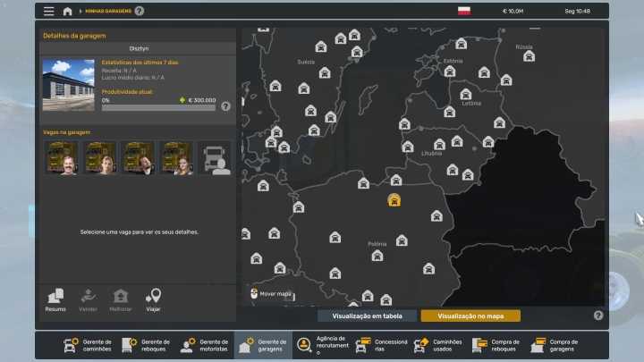The image size is (644, 362).
Task: Click garage marker beside Rússia label
Action: (529, 56)
